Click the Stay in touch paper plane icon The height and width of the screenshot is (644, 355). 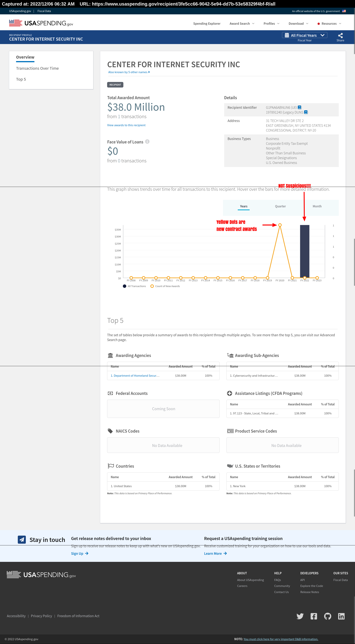coord(22,539)
